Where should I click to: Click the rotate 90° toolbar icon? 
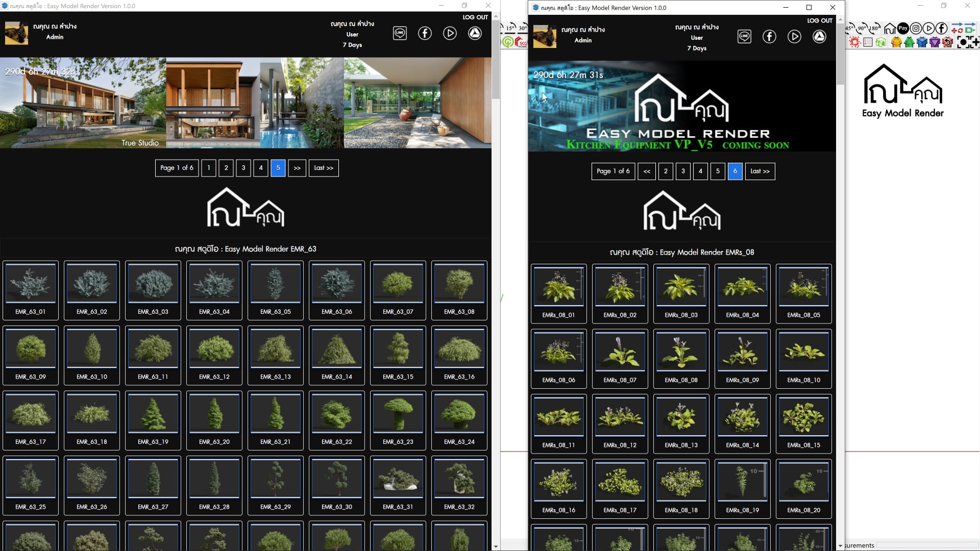point(862,28)
